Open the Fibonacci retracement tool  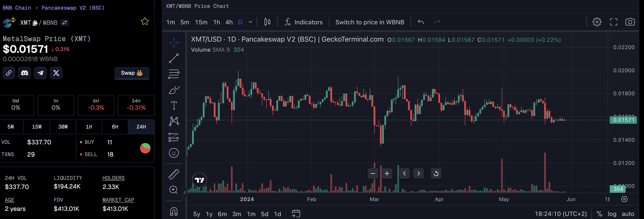point(174,74)
